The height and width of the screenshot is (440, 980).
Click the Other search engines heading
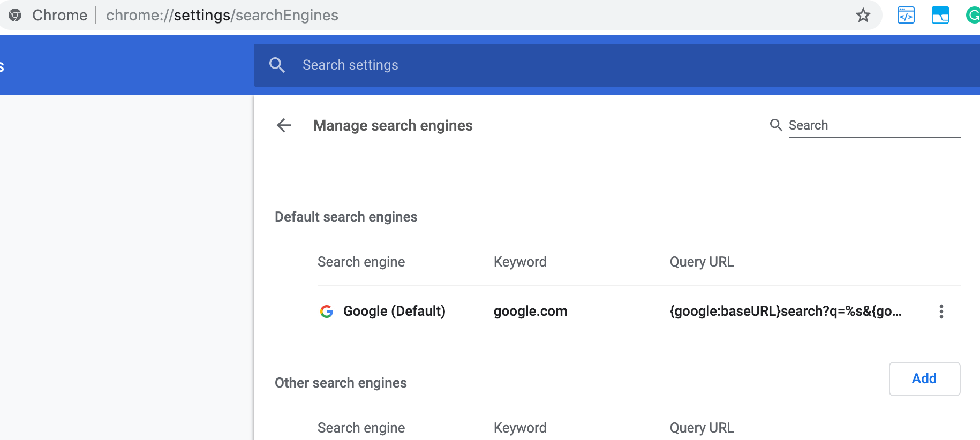(x=341, y=383)
